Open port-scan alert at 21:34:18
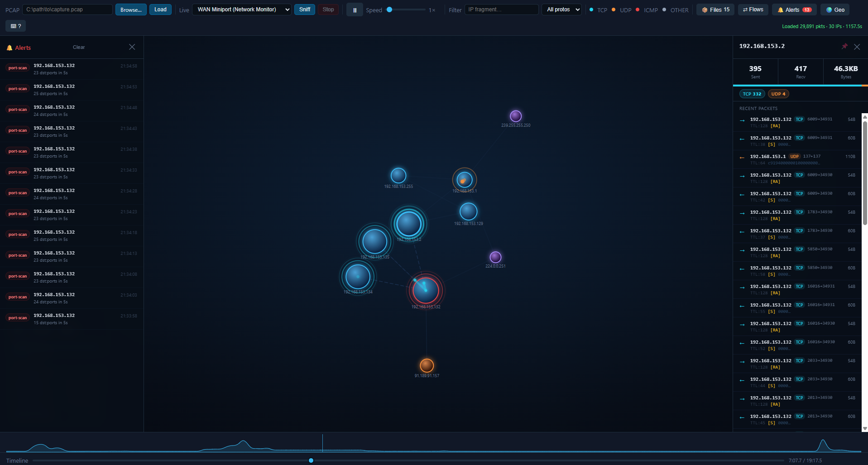 [72, 235]
